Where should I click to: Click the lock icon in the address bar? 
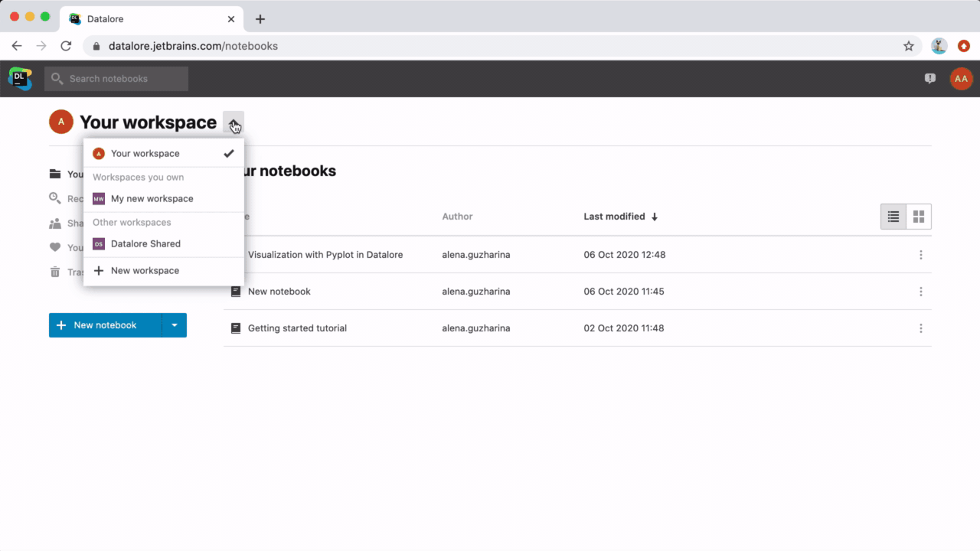click(x=96, y=46)
